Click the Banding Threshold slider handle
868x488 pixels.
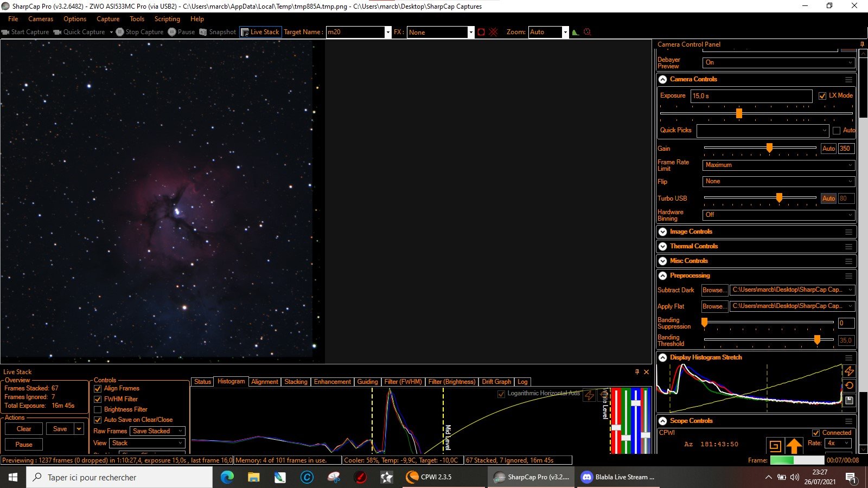(817, 339)
